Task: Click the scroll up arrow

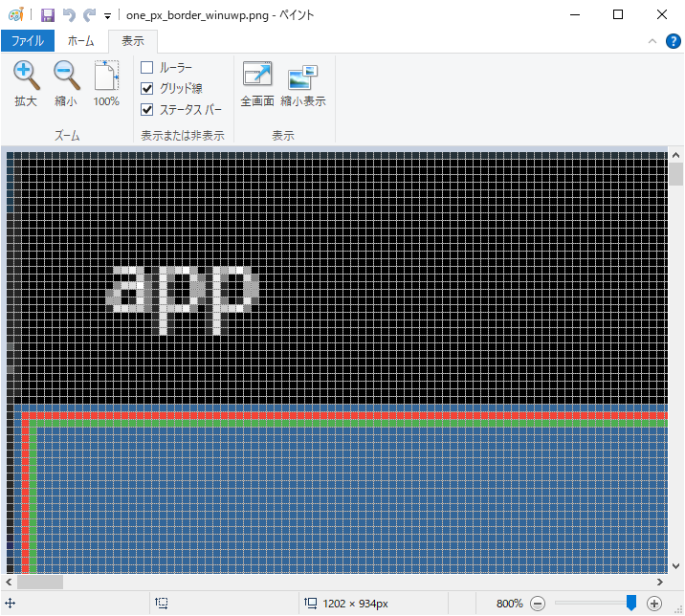Action: tap(675, 155)
